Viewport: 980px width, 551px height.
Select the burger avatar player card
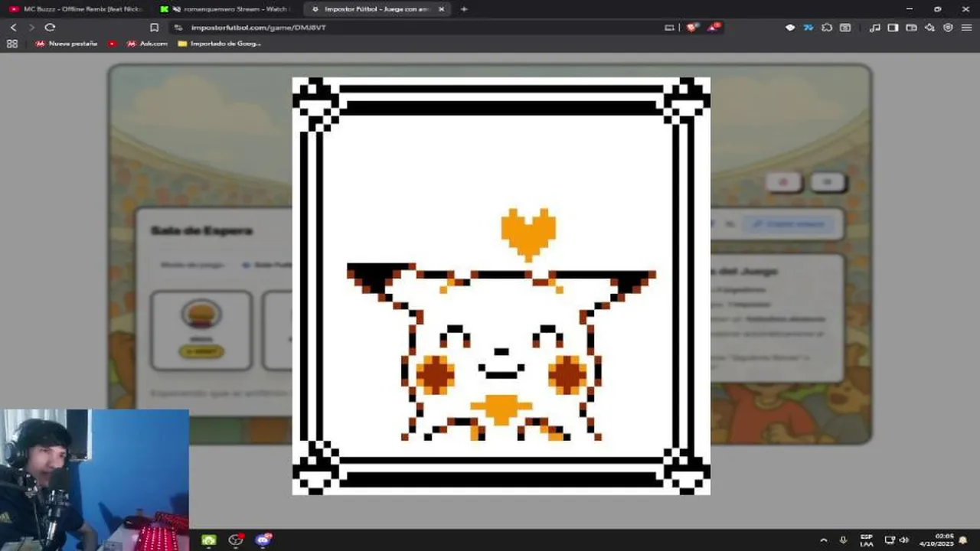(x=201, y=331)
